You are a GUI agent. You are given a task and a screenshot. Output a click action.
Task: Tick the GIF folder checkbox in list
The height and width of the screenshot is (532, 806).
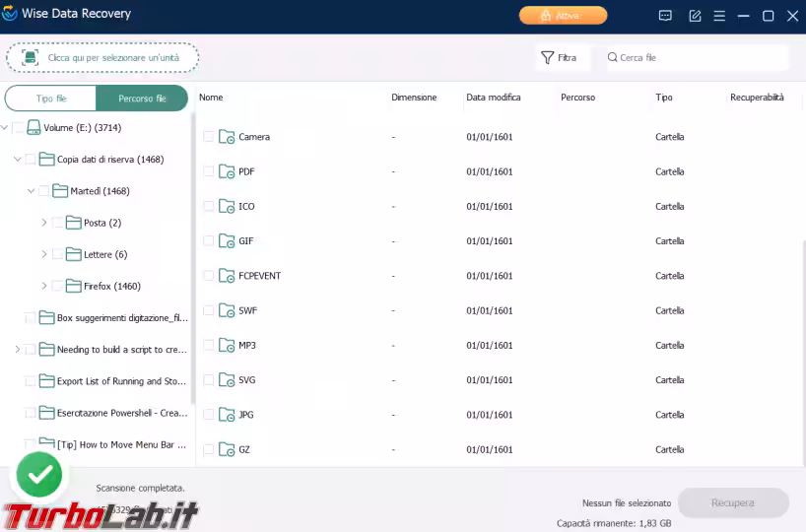coord(208,240)
